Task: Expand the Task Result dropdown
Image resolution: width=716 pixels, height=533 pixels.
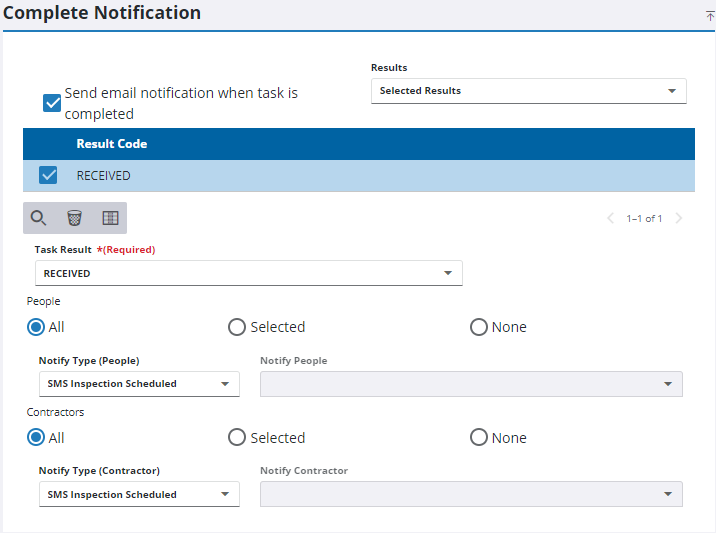Action: pos(248,274)
